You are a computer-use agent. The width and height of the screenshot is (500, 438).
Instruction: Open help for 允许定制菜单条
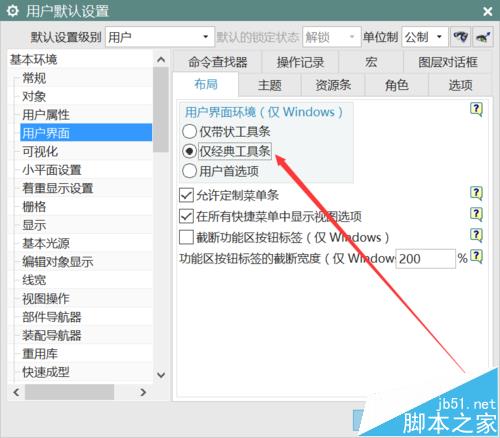[476, 193]
